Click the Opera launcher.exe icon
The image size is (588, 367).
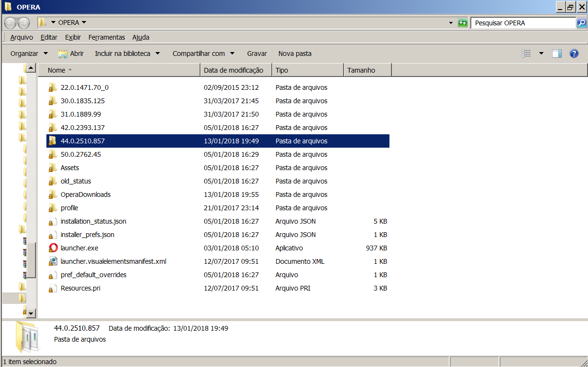point(53,248)
